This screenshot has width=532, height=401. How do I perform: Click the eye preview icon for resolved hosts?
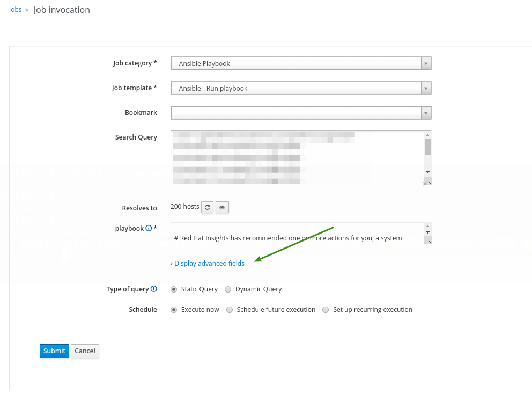point(222,207)
